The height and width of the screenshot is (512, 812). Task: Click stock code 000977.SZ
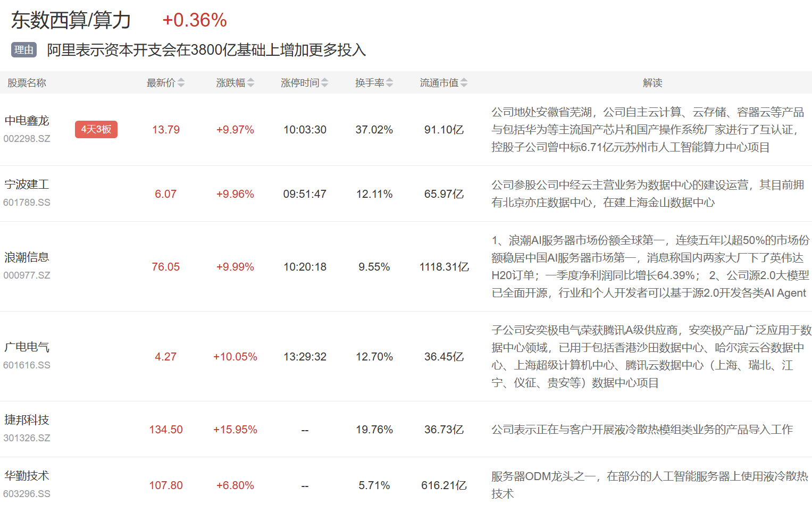27,275
